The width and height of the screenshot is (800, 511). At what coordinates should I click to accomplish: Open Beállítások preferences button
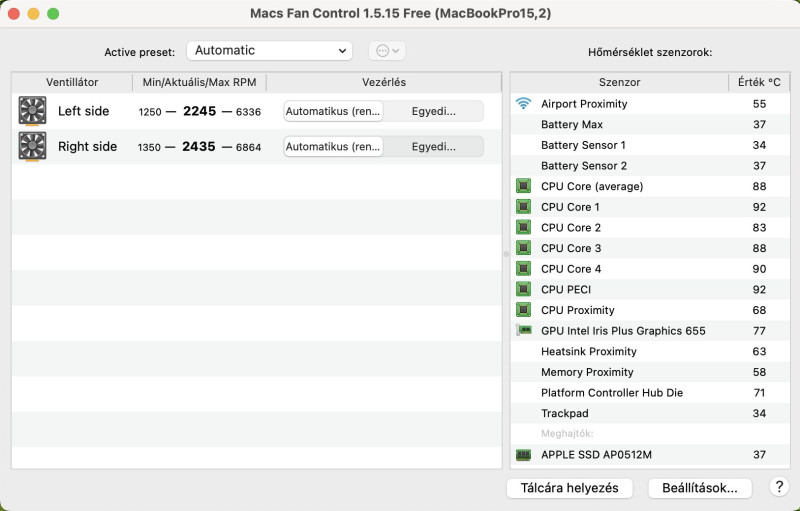click(699, 488)
